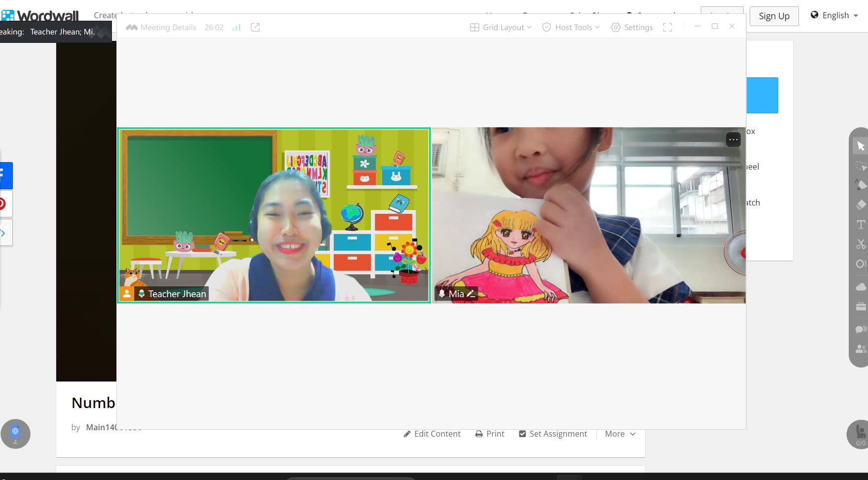Pick the text tool

click(x=861, y=225)
